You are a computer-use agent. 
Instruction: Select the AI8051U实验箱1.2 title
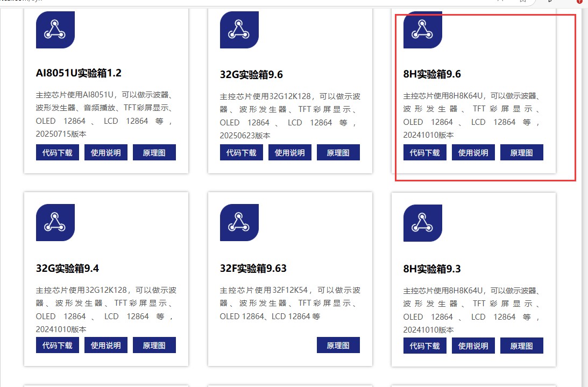pos(79,73)
